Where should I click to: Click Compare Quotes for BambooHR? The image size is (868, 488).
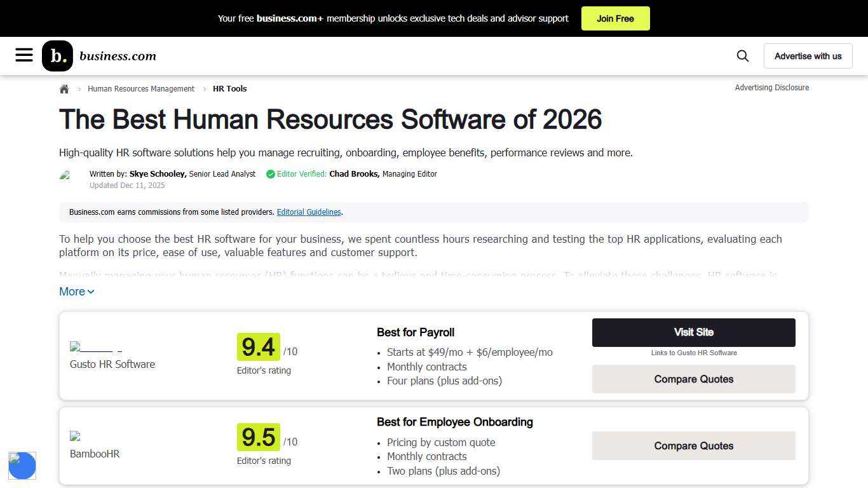click(693, 445)
